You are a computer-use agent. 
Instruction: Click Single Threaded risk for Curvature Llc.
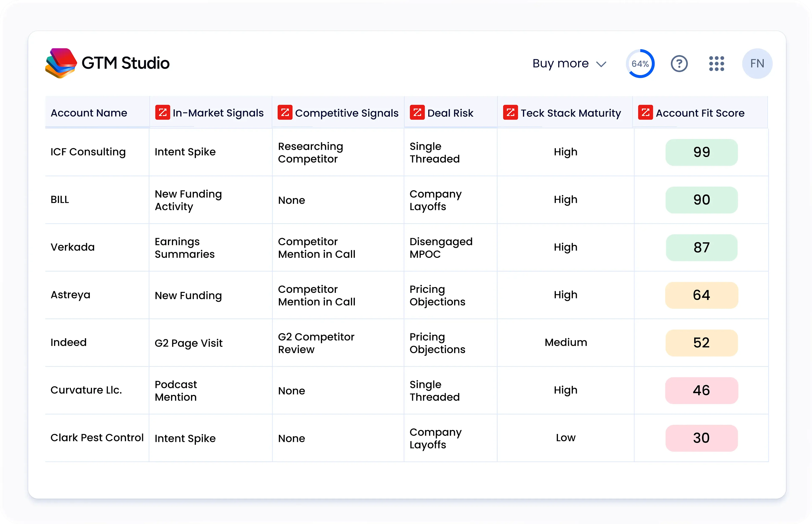pyautogui.click(x=435, y=391)
